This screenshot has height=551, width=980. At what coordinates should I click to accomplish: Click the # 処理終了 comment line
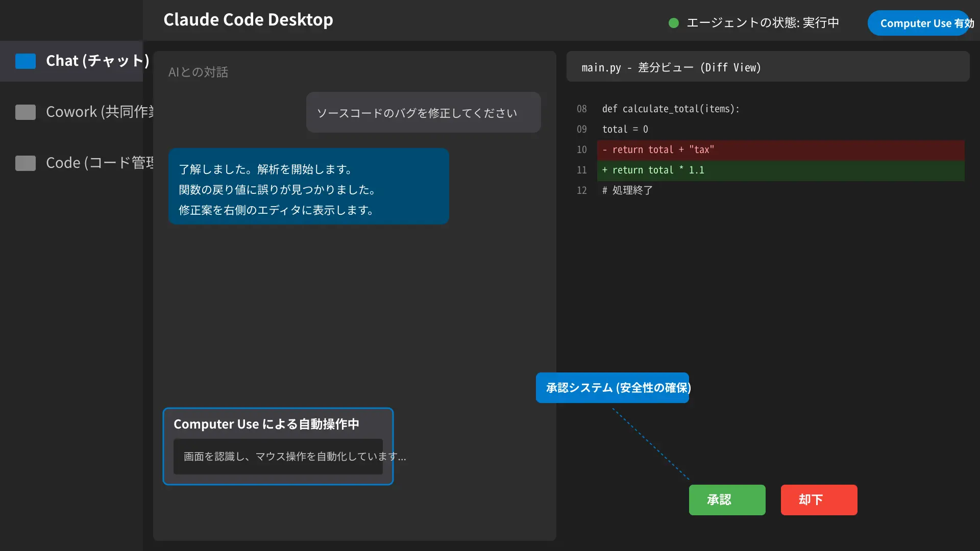pos(627,190)
